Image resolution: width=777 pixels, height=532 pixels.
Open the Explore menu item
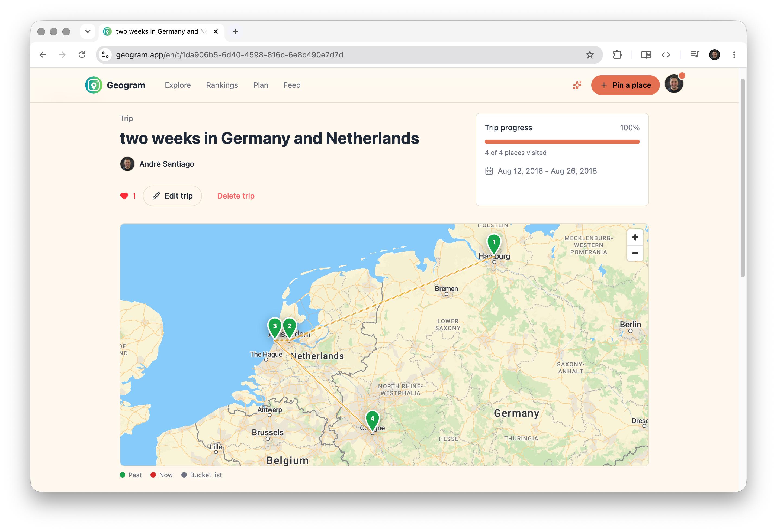coord(178,85)
